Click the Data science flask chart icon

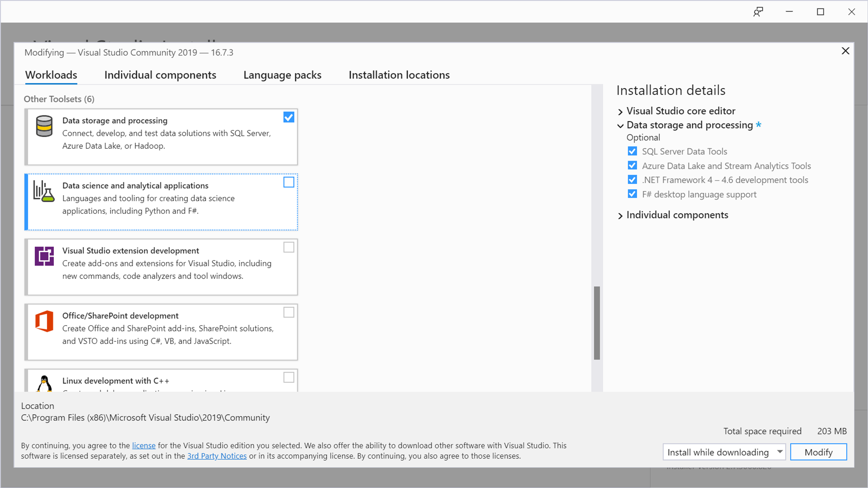pos(44,191)
